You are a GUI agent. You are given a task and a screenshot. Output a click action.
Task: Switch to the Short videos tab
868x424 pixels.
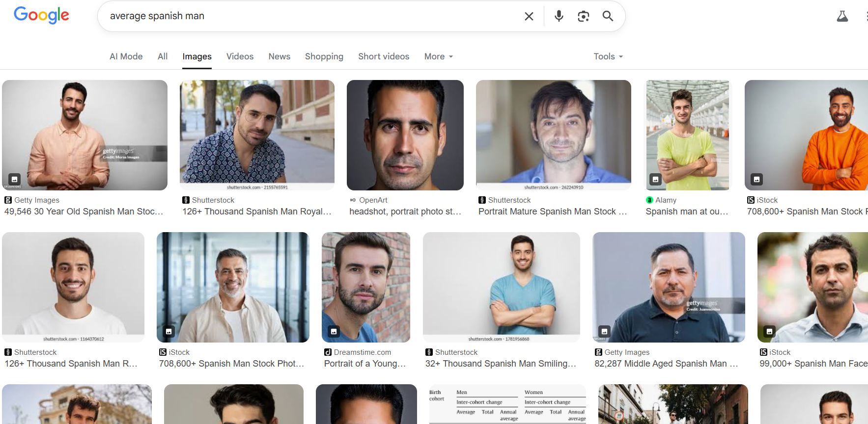[384, 56]
